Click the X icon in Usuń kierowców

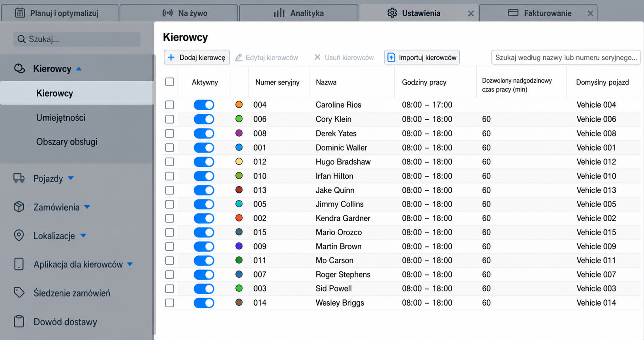click(317, 57)
